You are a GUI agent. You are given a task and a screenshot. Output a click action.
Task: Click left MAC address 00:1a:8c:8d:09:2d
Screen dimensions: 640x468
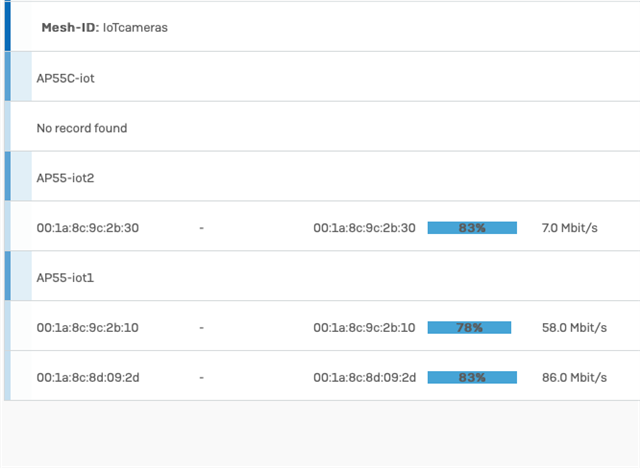point(88,378)
